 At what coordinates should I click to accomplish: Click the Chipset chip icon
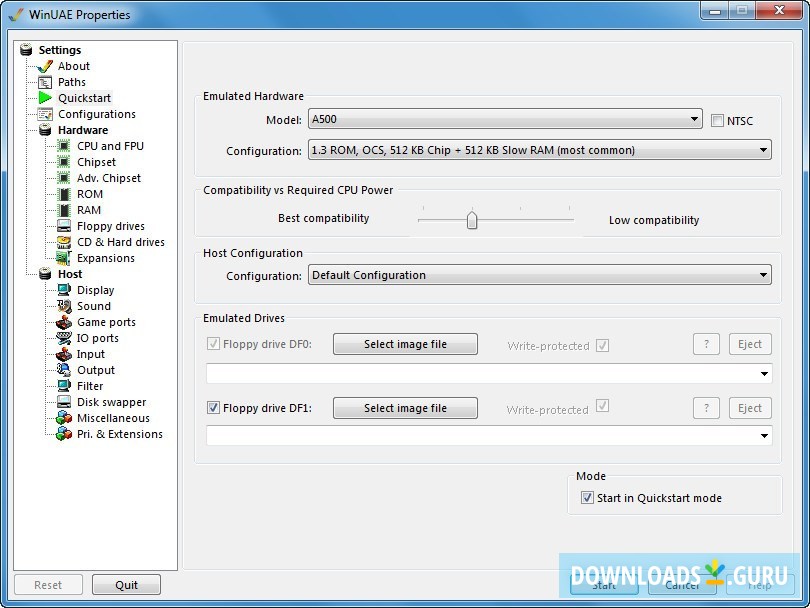point(64,162)
